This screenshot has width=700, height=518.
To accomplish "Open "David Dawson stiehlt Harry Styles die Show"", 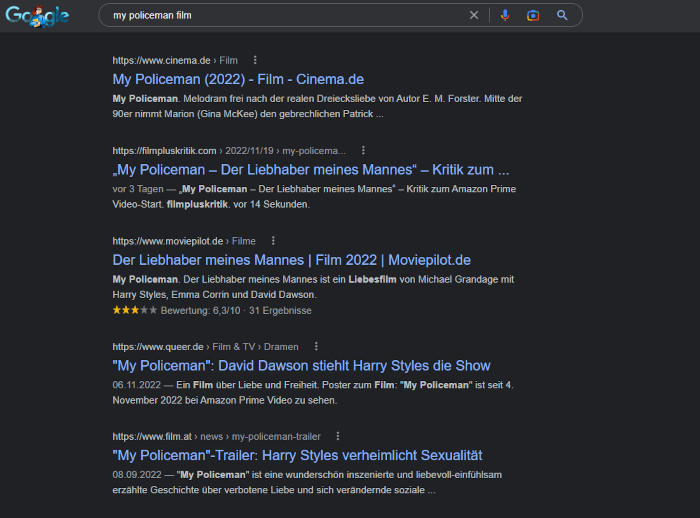I will tap(301, 365).
